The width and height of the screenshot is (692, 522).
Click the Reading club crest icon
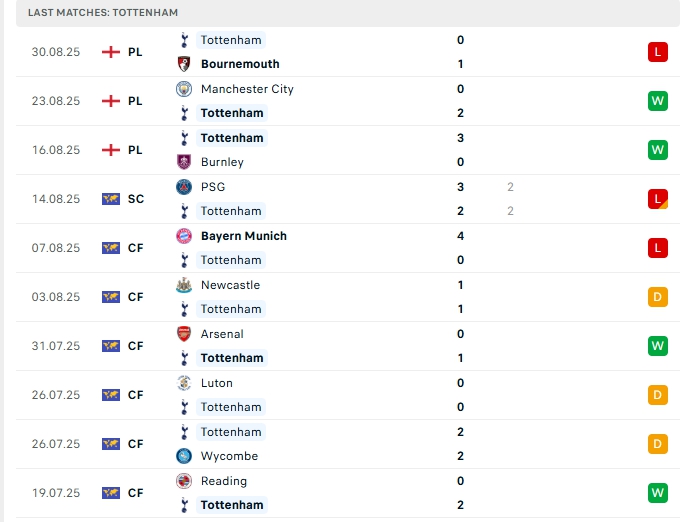point(183,481)
